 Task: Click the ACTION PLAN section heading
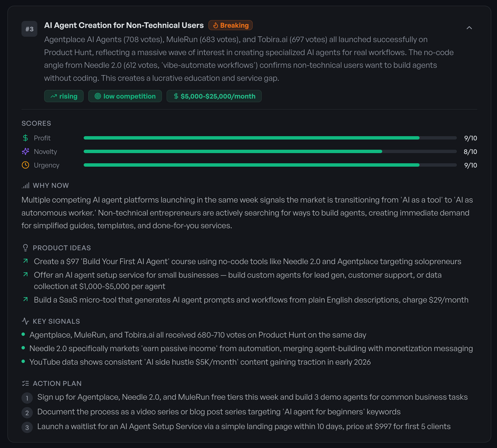[57, 384]
